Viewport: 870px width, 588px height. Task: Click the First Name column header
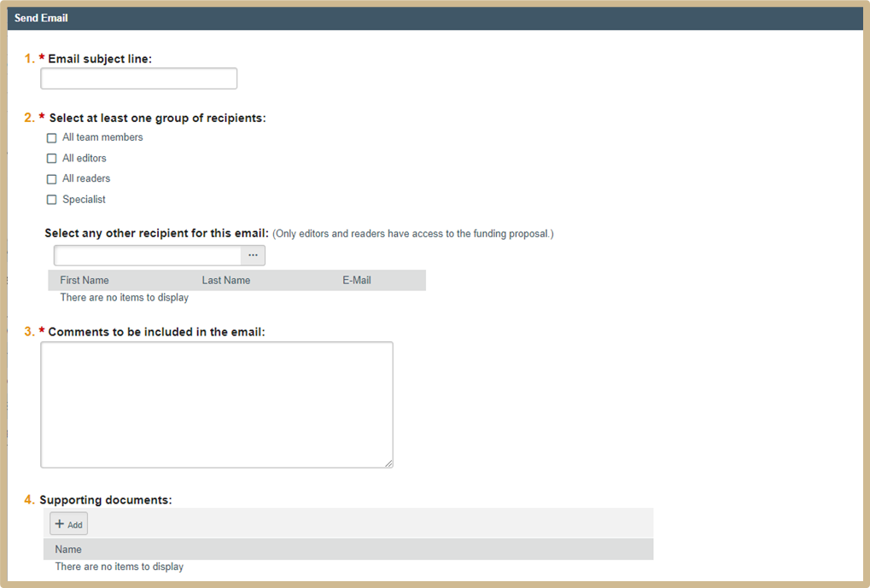coord(85,280)
